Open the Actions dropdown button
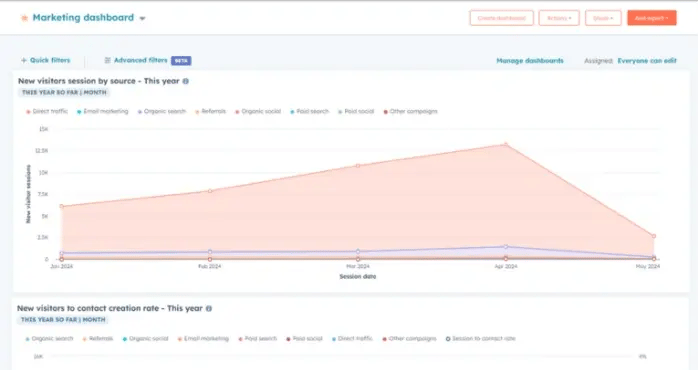 pos(559,18)
